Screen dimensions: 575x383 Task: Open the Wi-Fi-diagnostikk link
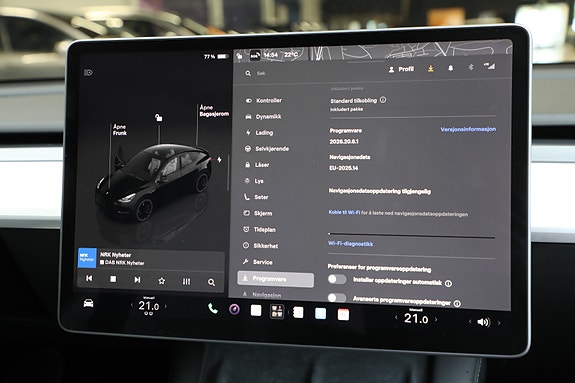351,244
